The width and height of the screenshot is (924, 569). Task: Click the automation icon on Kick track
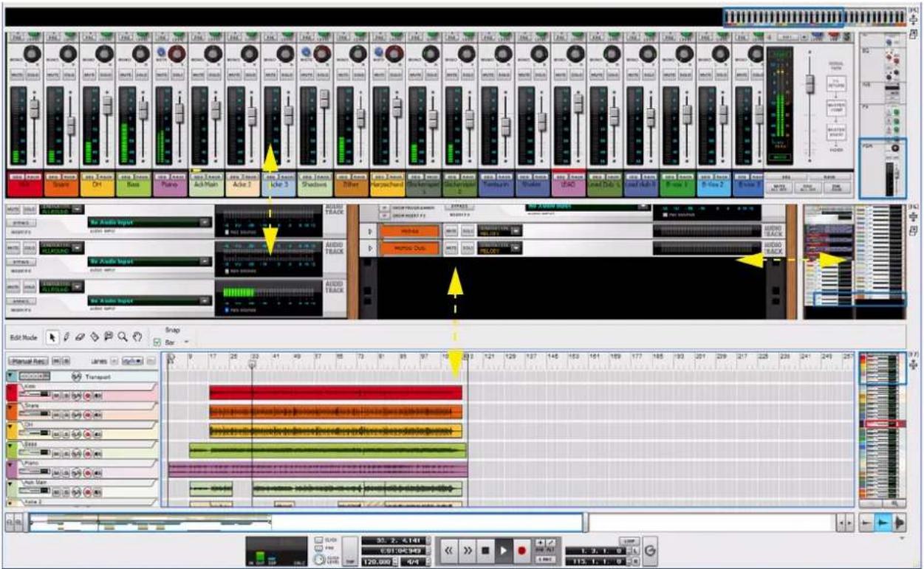[x=77, y=396]
